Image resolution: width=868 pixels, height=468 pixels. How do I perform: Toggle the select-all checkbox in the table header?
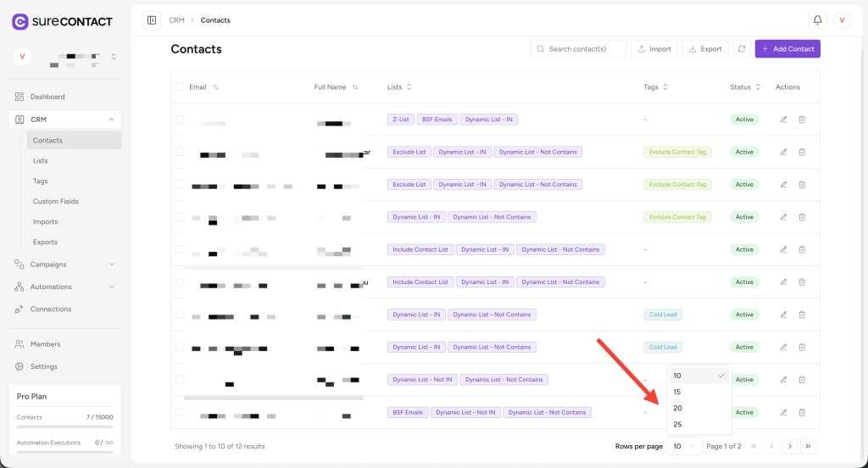click(x=180, y=87)
